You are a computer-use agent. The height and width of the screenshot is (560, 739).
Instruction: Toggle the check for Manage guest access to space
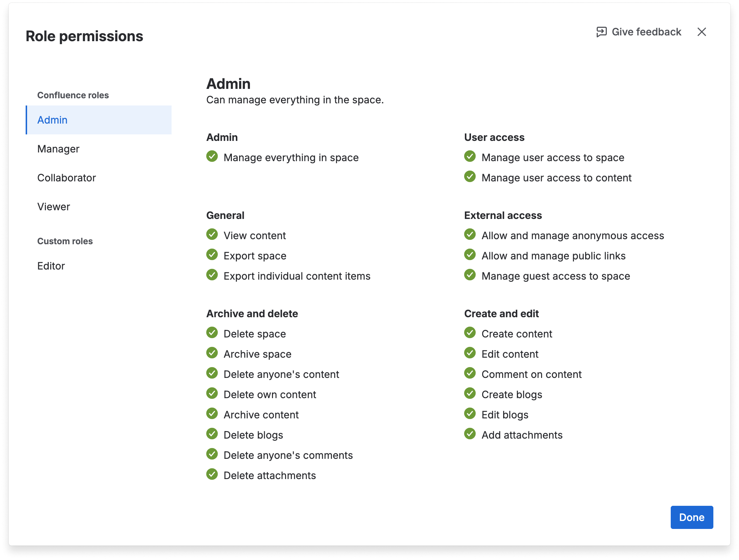[x=470, y=275]
